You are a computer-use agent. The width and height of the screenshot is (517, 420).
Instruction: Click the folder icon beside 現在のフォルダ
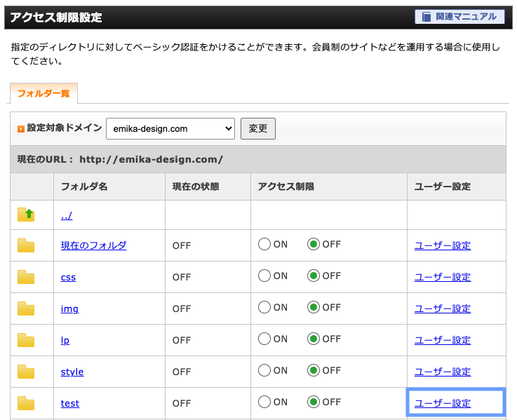26,245
